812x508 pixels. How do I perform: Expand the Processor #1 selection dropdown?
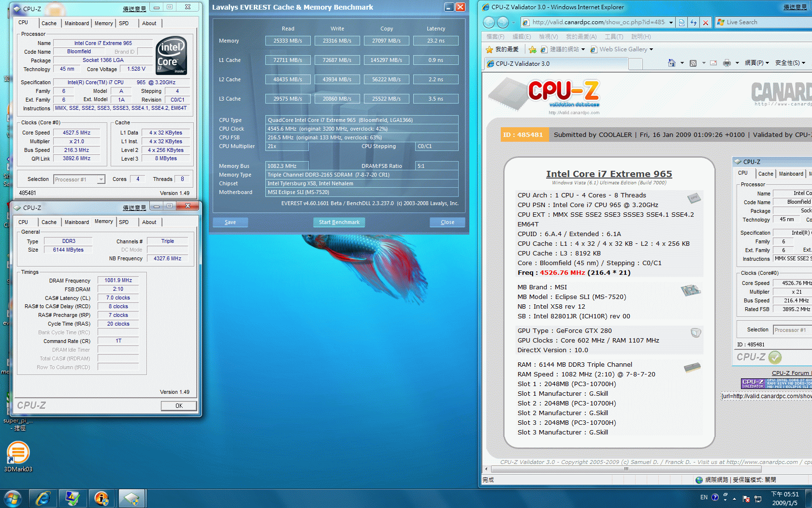point(101,179)
